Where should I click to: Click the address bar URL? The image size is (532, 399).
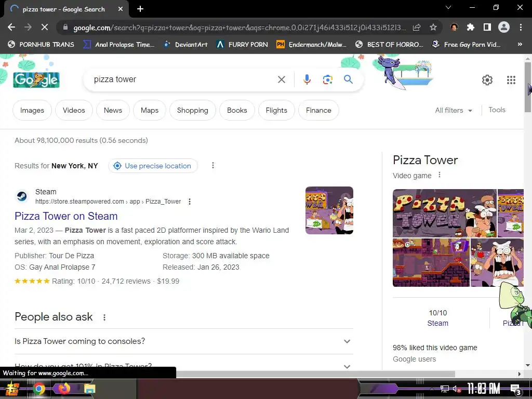[x=239, y=28]
